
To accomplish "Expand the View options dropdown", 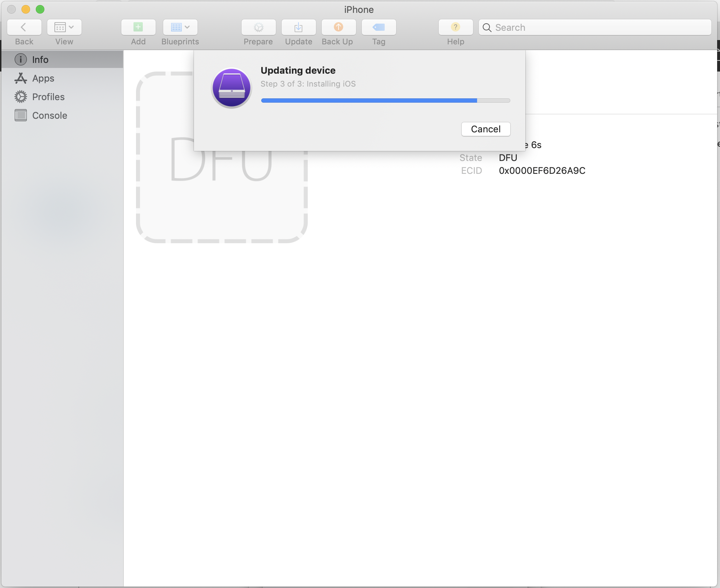I will click(x=71, y=26).
